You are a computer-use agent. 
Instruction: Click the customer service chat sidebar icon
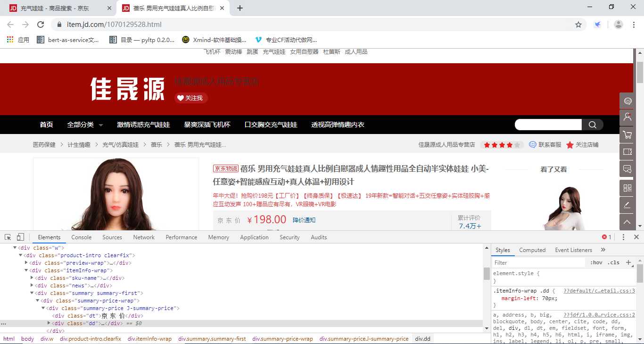[627, 101]
